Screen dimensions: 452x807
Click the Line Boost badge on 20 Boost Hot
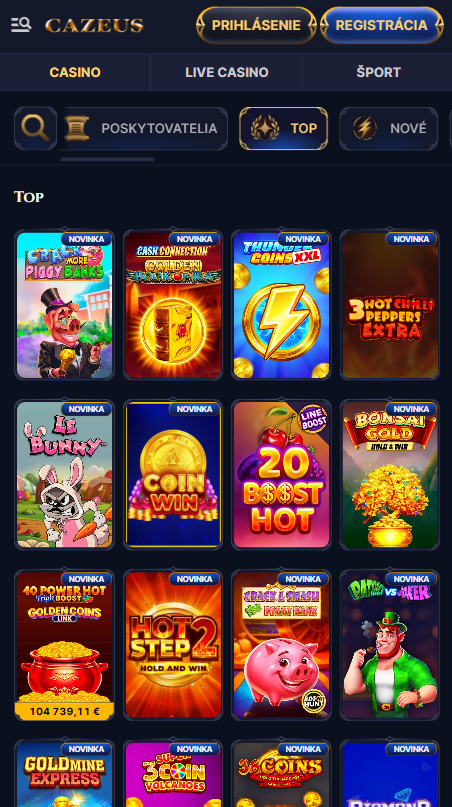coord(313,418)
